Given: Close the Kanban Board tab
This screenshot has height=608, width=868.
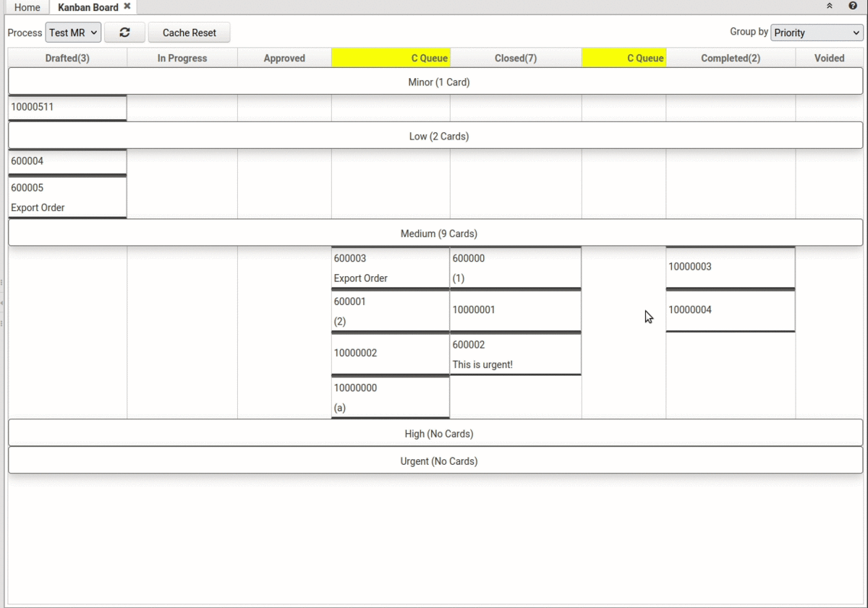Looking at the screenshot, I should pyautogui.click(x=127, y=6).
